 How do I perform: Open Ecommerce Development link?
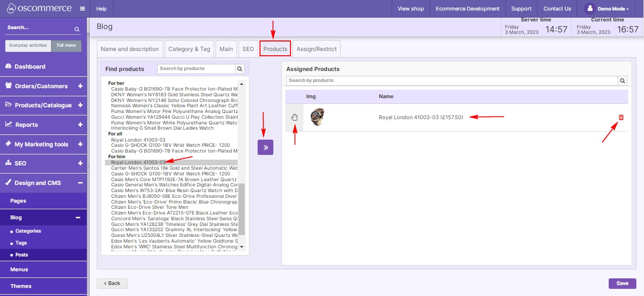pyautogui.click(x=467, y=9)
